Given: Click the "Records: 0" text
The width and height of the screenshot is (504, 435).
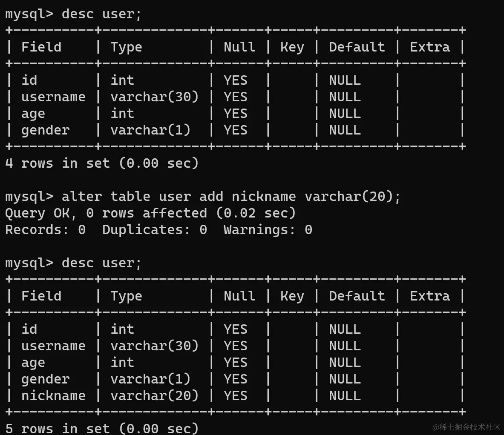Looking at the screenshot, I should pyautogui.click(x=45, y=229).
